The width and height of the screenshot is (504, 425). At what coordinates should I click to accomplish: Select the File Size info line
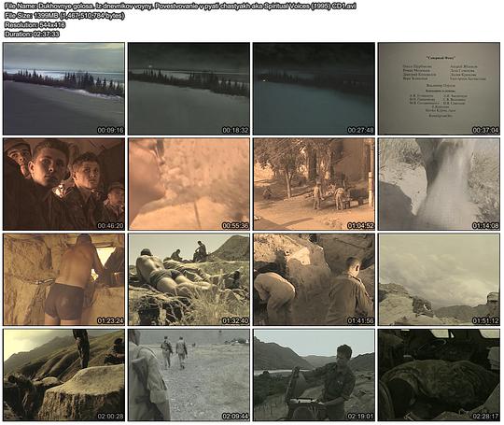click(64, 16)
